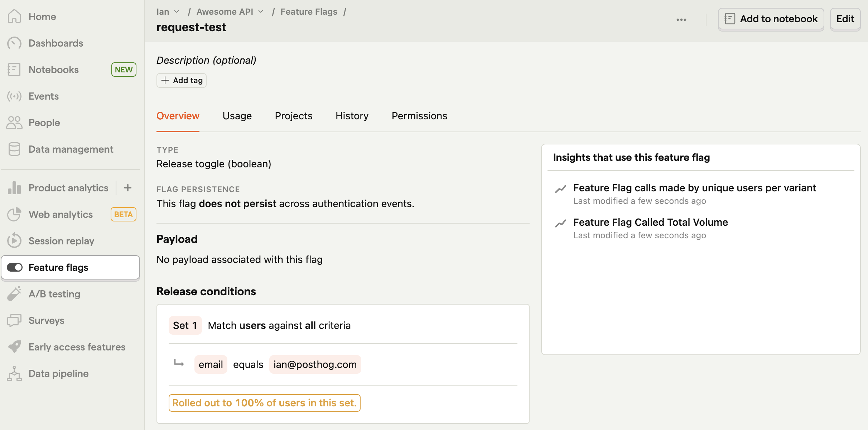Click the Surveys chat icon
This screenshot has height=430, width=868.
click(14, 320)
